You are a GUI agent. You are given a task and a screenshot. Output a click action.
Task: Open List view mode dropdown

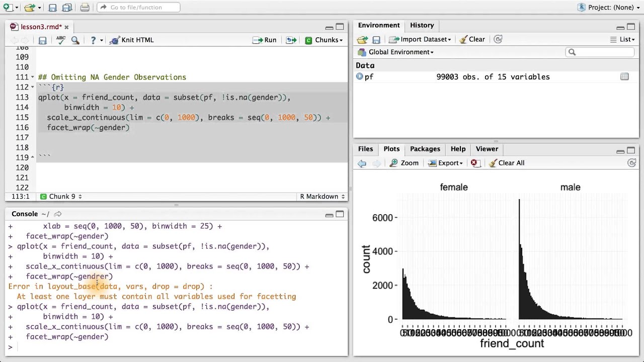pyautogui.click(x=622, y=39)
